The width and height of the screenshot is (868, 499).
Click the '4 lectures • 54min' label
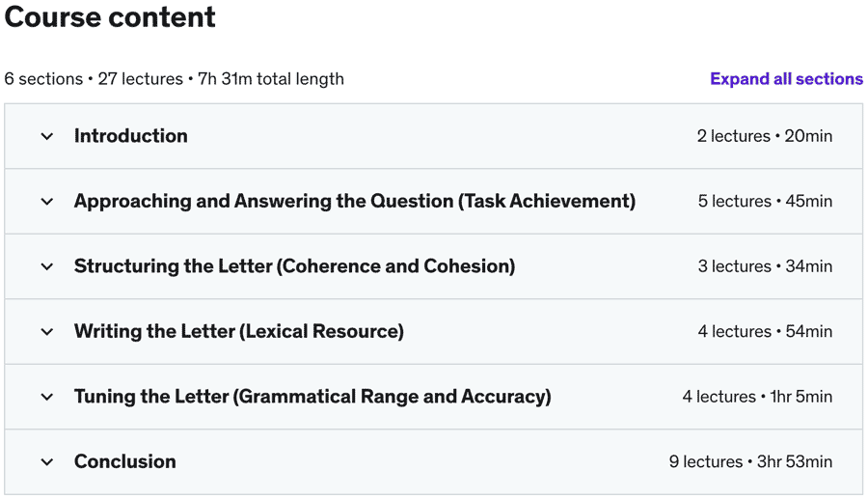(765, 332)
